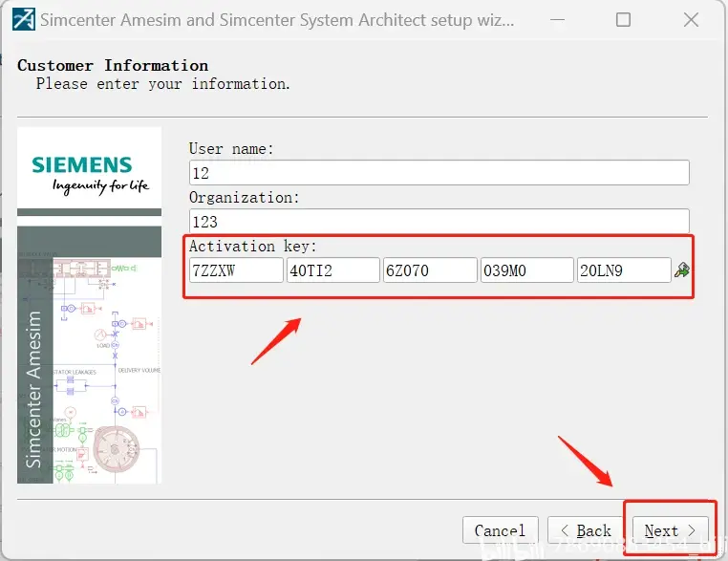Select activation key box 039M0

[527, 270]
